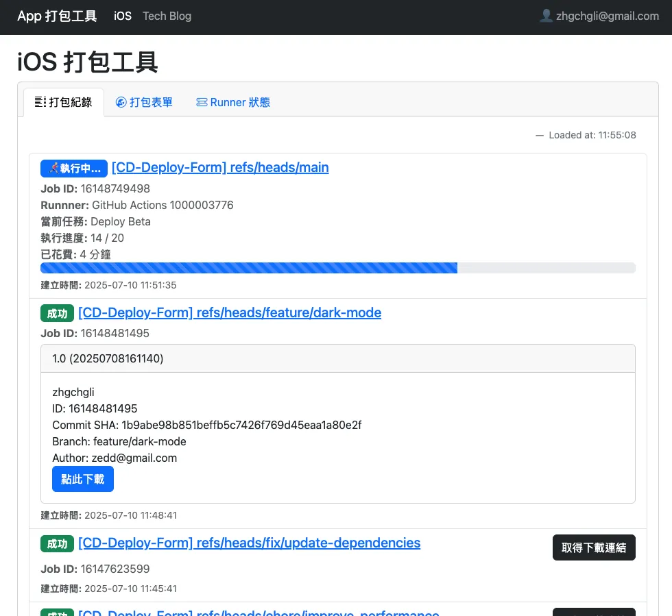This screenshot has width=672, height=616.
Task: Switch to the 打包表單 tab
Action: point(144,103)
